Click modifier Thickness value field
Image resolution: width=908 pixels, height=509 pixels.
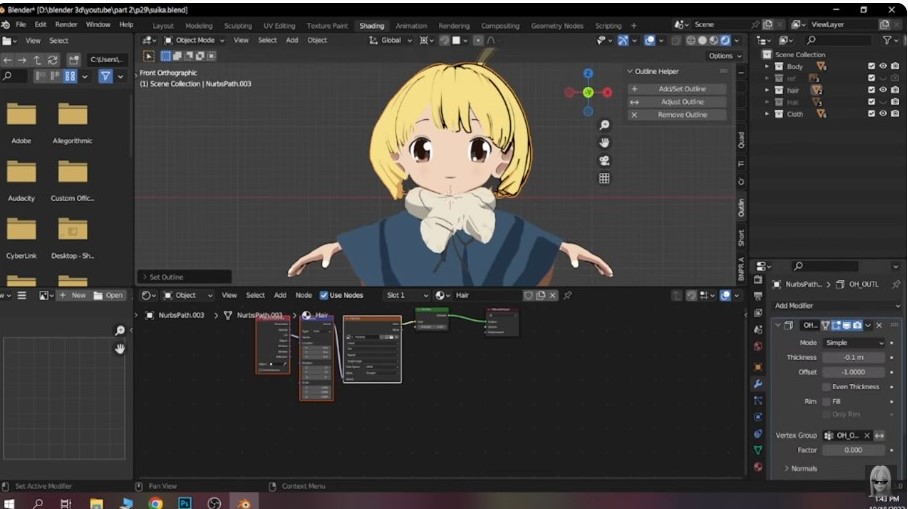(x=854, y=358)
